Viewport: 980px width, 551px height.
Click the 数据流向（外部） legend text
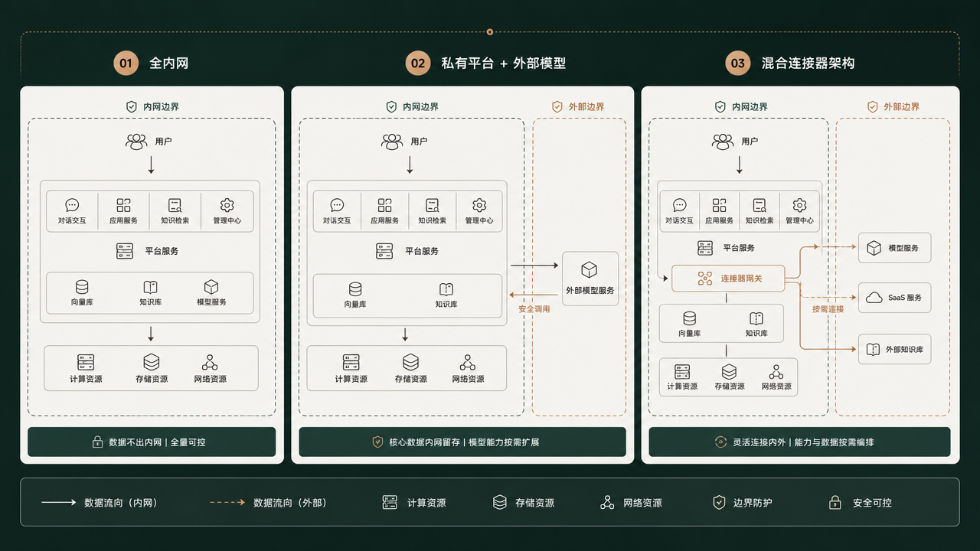pyautogui.click(x=290, y=503)
